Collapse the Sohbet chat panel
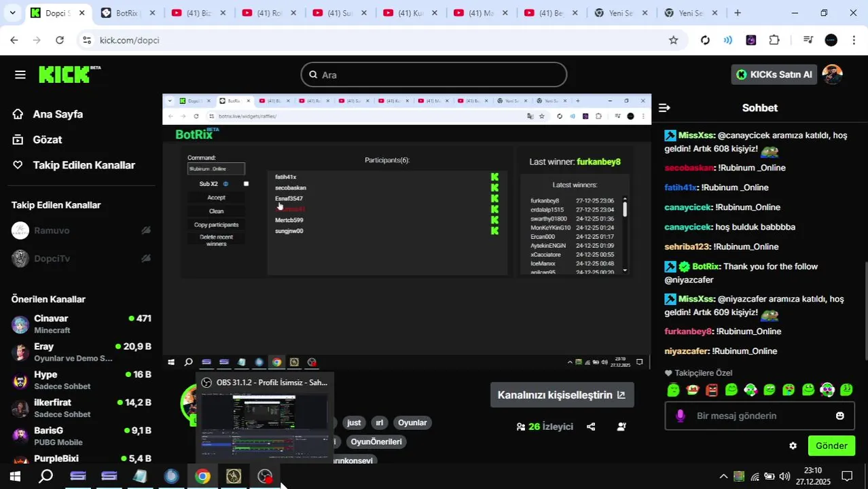Image resolution: width=868 pixels, height=489 pixels. click(x=664, y=108)
